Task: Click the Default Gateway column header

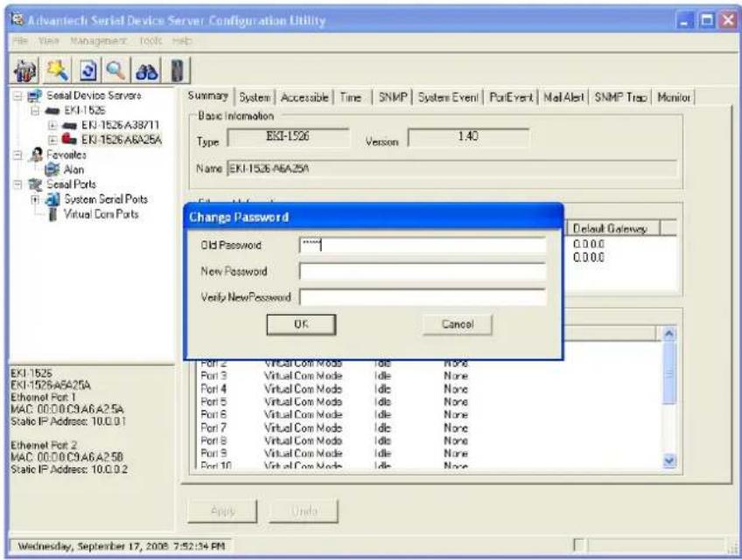Action: point(612,228)
